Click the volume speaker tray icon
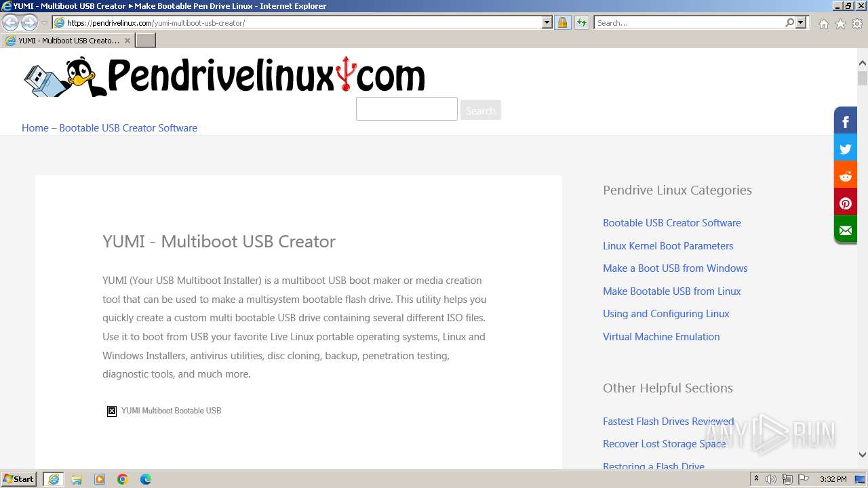This screenshot has height=488, width=868. coord(771,479)
